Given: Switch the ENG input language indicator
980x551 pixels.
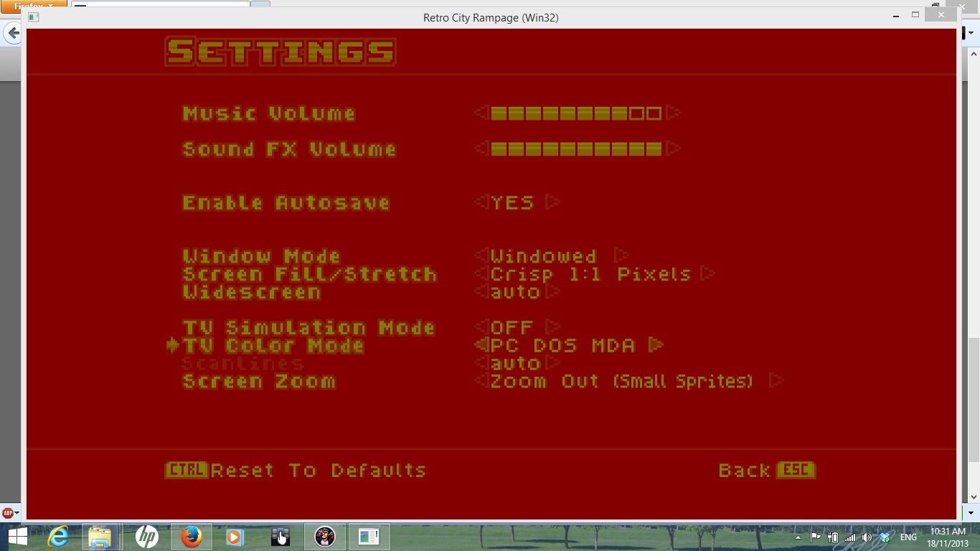Looking at the screenshot, I should [x=908, y=537].
